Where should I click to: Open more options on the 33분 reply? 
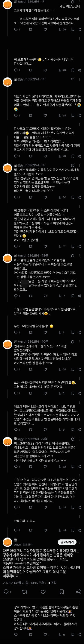tap(79, 439)
